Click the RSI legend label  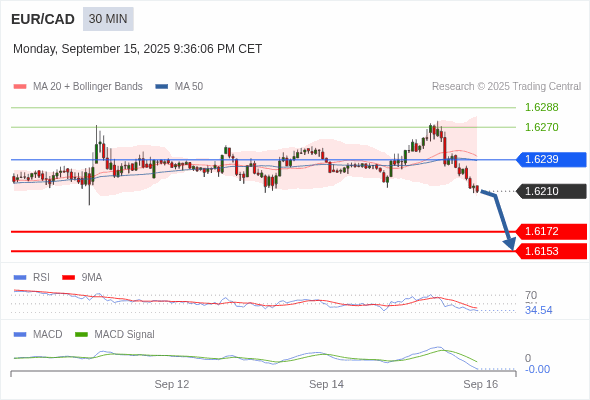(41, 278)
